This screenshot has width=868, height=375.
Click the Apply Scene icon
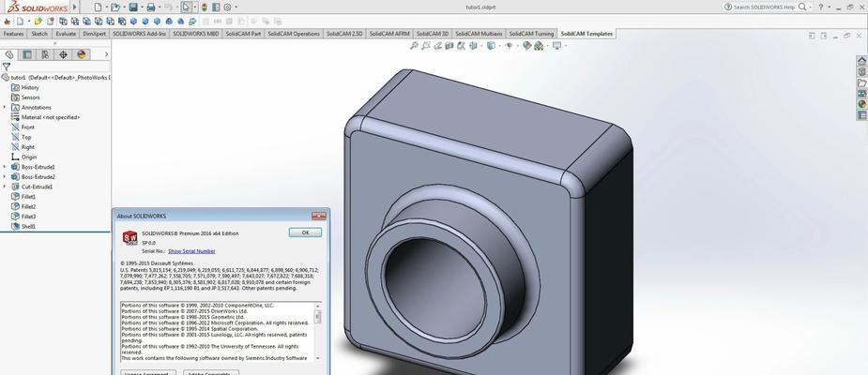(538, 46)
